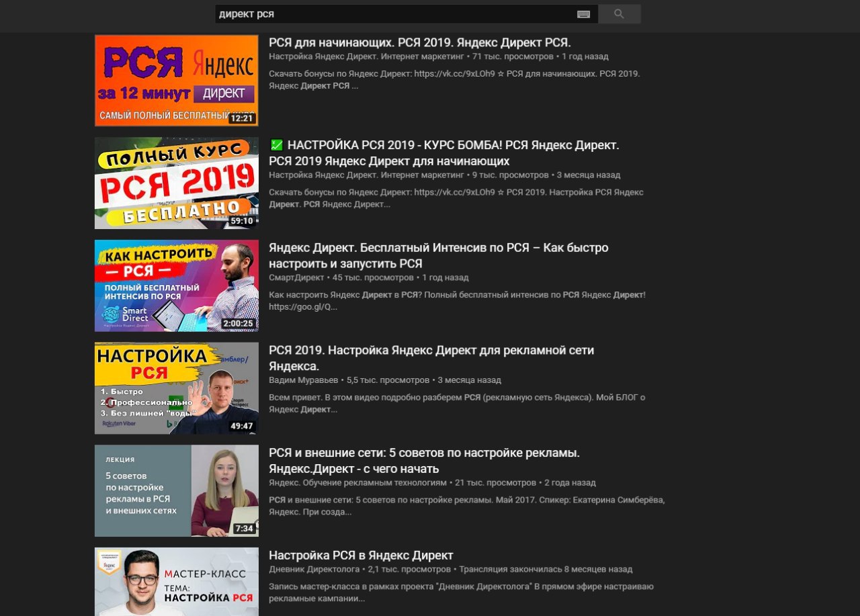
Task: Visit channel 'Вадим Муравьев'
Action: (304, 380)
